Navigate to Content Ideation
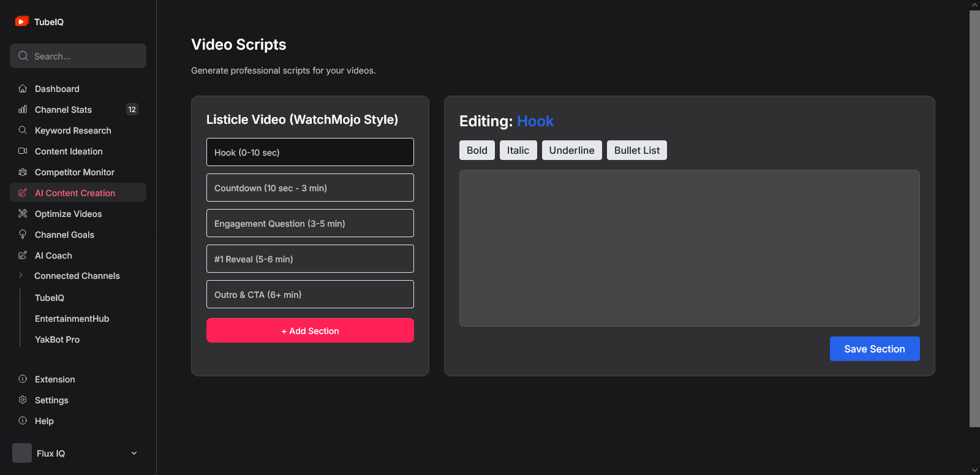The height and width of the screenshot is (475, 980). pyautogui.click(x=78, y=151)
